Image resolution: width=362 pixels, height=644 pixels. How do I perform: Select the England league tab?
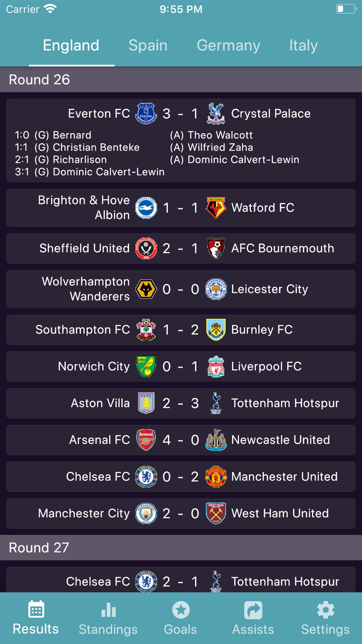tap(71, 45)
